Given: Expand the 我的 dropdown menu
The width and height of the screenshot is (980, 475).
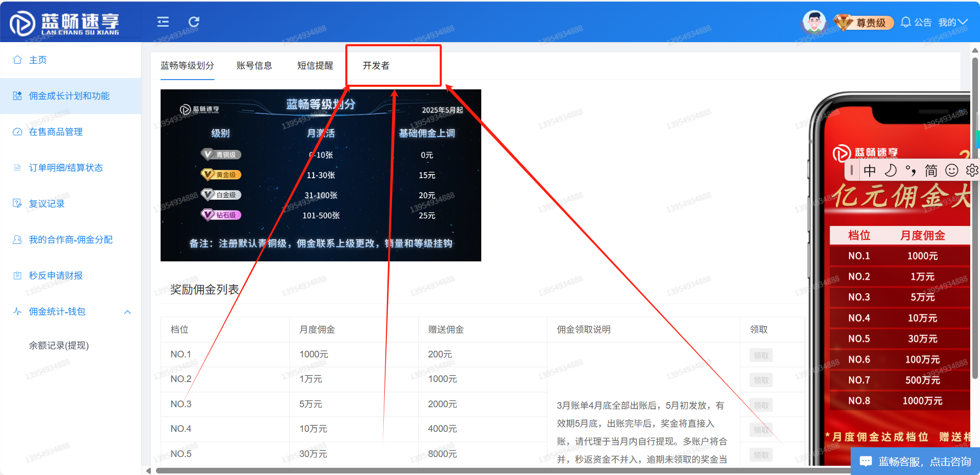Looking at the screenshot, I should [953, 22].
